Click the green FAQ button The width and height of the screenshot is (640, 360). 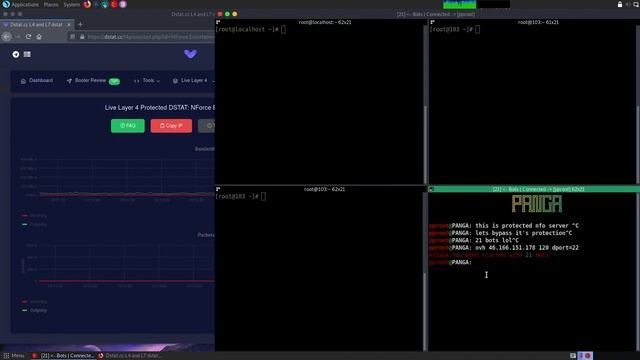(x=128, y=126)
